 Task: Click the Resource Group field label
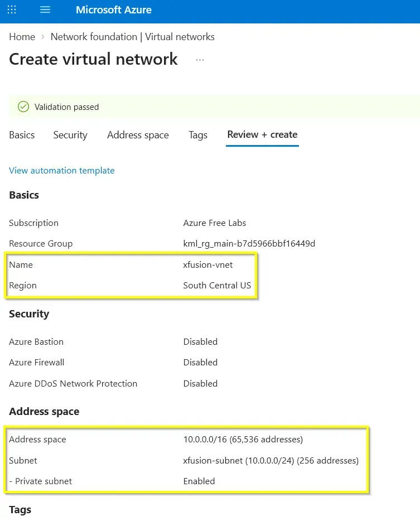(x=41, y=244)
